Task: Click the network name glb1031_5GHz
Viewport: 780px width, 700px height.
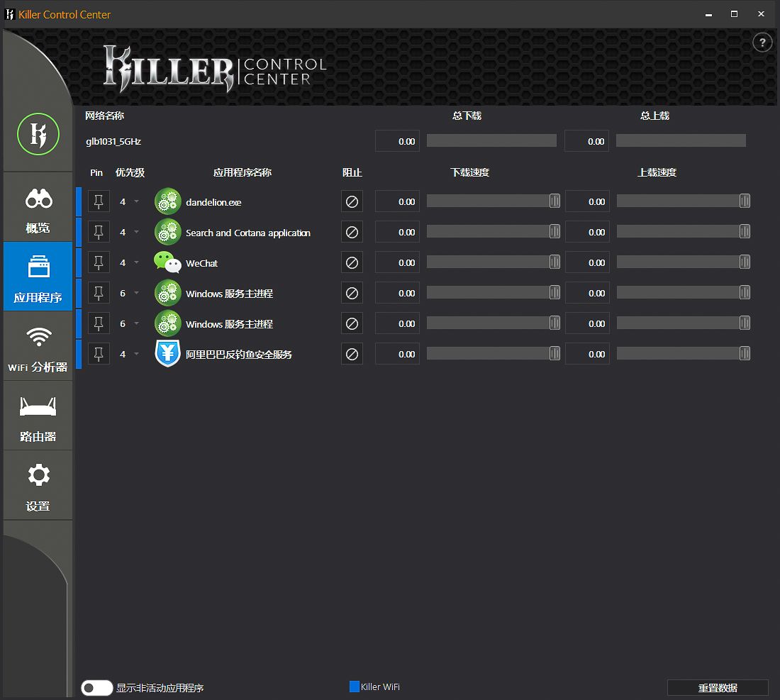Action: coord(113,142)
